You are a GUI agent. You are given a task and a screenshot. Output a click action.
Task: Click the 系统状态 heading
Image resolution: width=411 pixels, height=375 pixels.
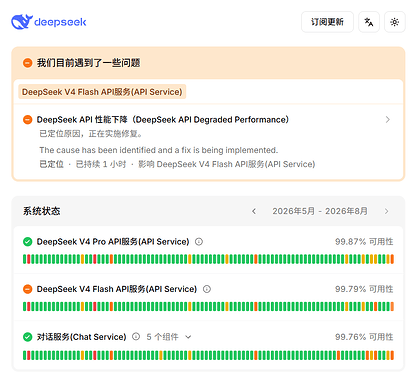41,211
